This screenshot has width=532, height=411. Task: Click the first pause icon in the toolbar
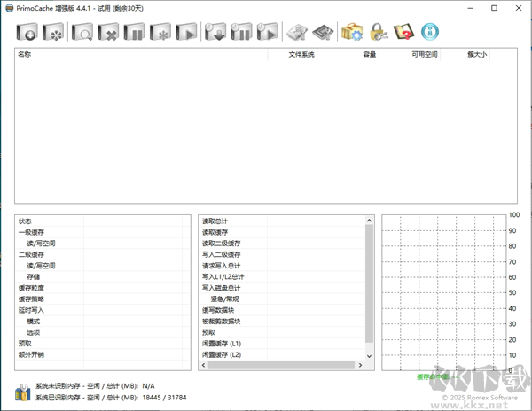(x=135, y=33)
